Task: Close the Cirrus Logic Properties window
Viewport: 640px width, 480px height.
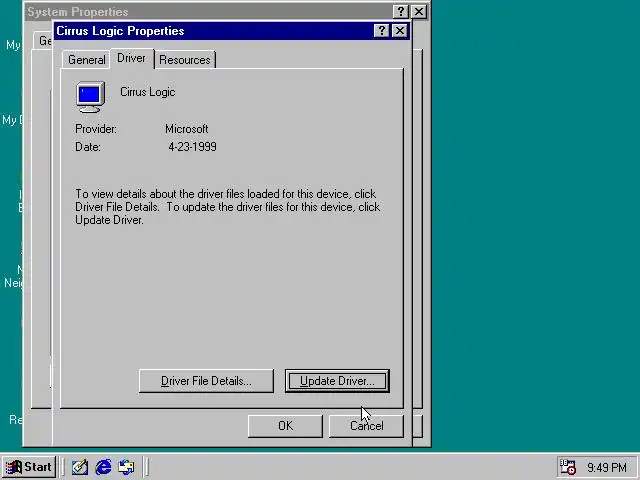Action: tap(400, 31)
